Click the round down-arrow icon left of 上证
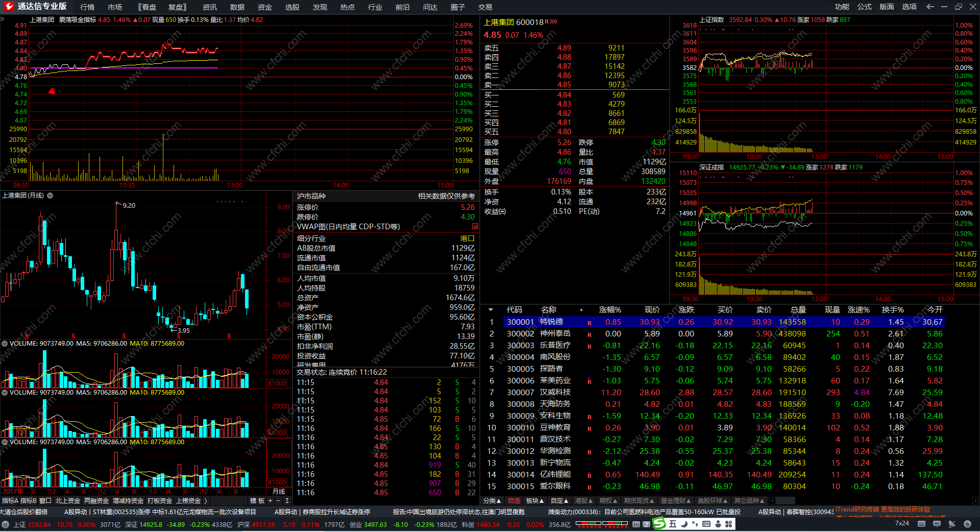Viewport: 980px width, 532px height. [5, 524]
